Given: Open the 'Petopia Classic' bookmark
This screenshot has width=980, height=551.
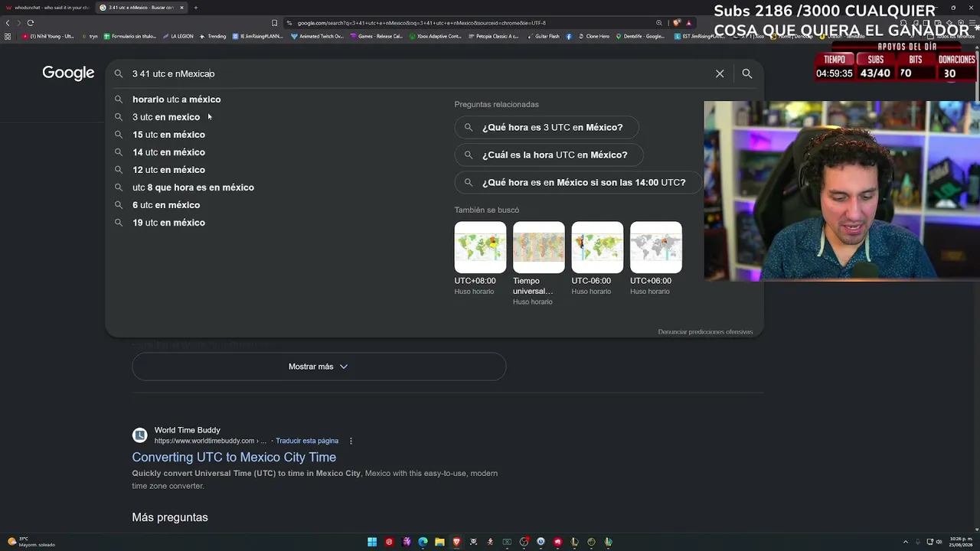Looking at the screenshot, I should click(493, 36).
